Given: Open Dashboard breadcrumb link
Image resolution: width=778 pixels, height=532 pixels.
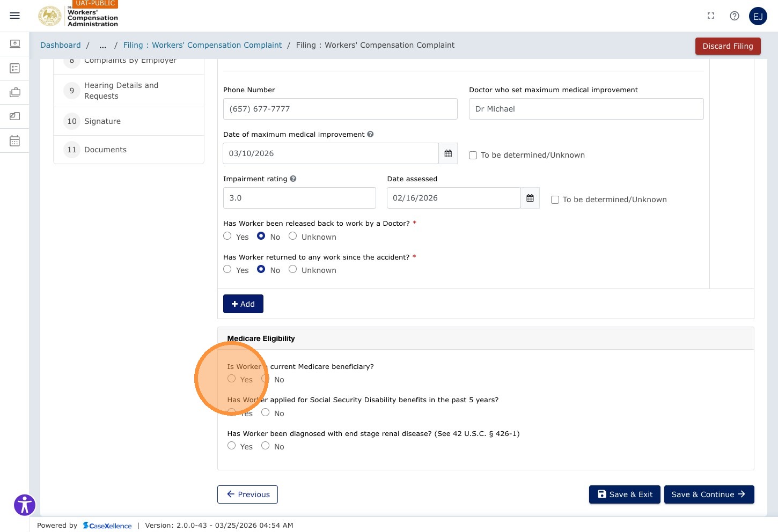Looking at the screenshot, I should 61,45.
